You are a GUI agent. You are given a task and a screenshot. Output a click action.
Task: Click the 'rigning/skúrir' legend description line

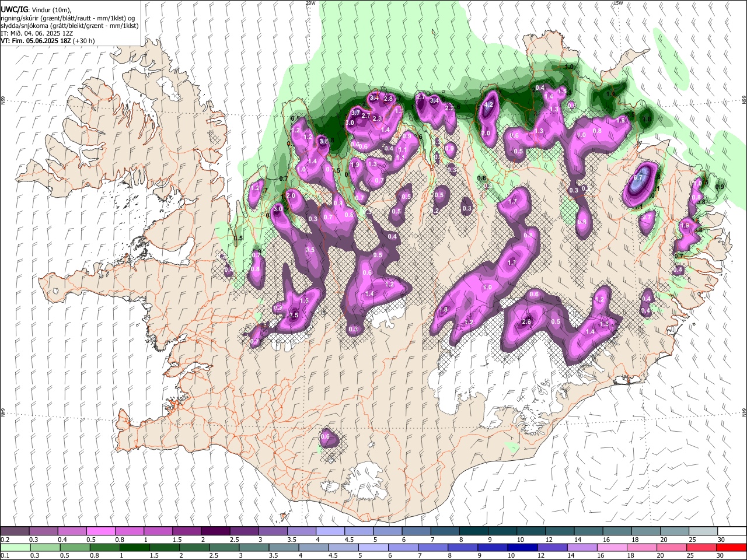point(68,18)
